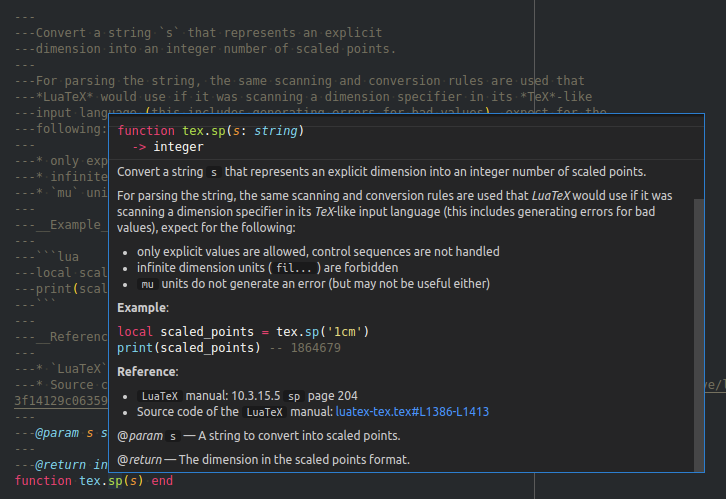726x499 pixels.
Task: Click editor line '---For parsing the string'
Action: [299, 81]
